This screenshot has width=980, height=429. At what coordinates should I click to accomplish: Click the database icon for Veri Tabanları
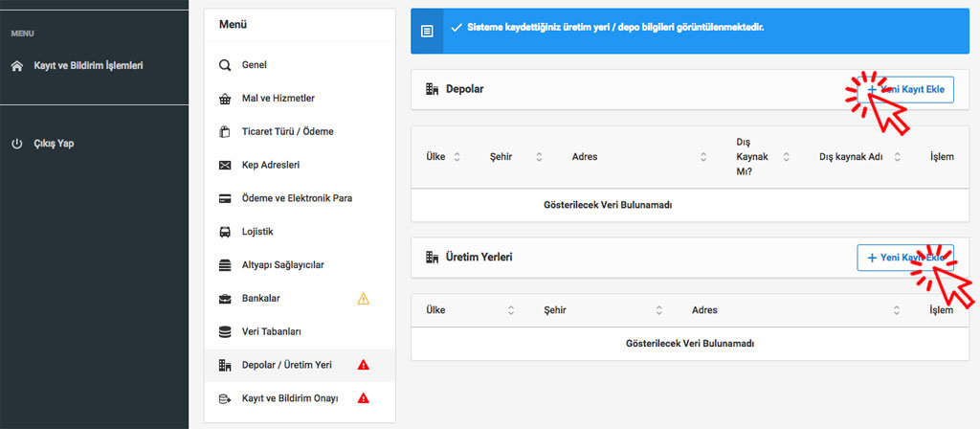click(225, 331)
